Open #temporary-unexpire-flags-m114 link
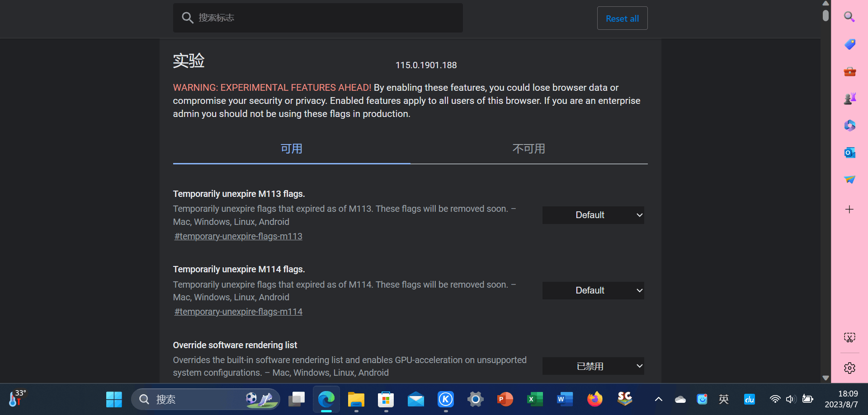The width and height of the screenshot is (868, 415). pyautogui.click(x=238, y=312)
